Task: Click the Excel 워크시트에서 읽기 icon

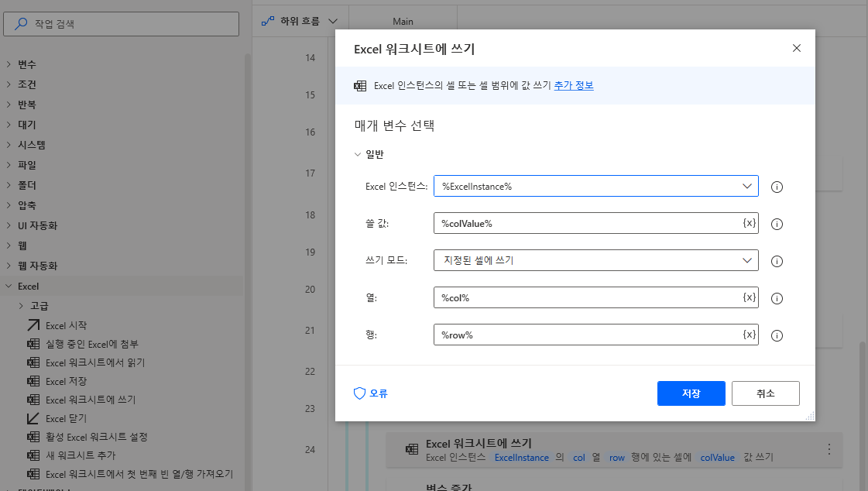Action: pyautogui.click(x=33, y=362)
